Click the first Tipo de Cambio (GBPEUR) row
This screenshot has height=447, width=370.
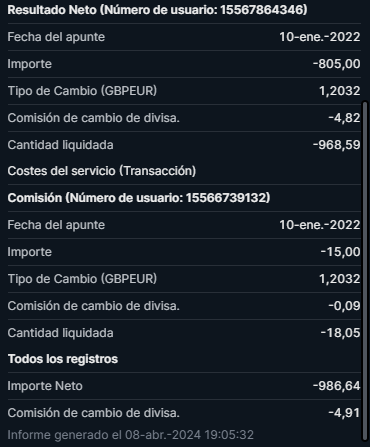pos(184,91)
